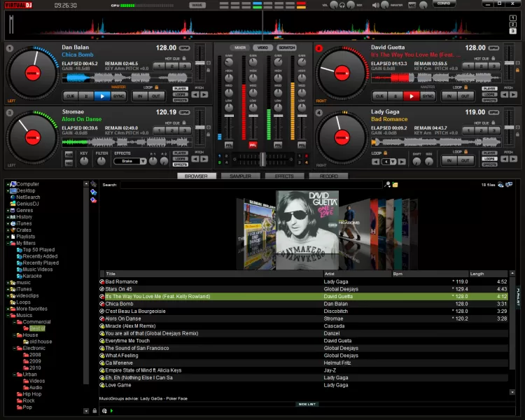Screen dimensions: 525x420
Task: Click NetSearch icon in folder tree
Action: [12, 197]
